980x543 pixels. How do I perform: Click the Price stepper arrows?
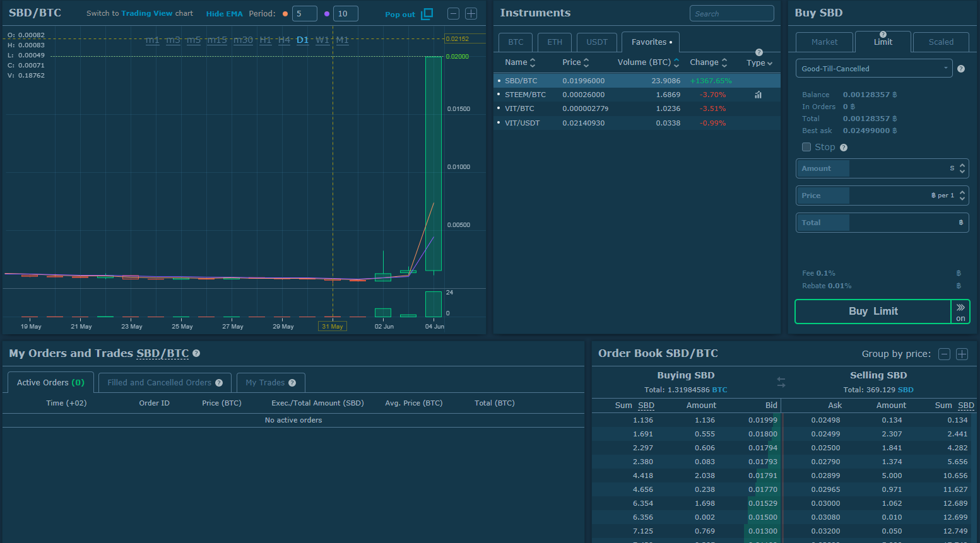pos(962,196)
